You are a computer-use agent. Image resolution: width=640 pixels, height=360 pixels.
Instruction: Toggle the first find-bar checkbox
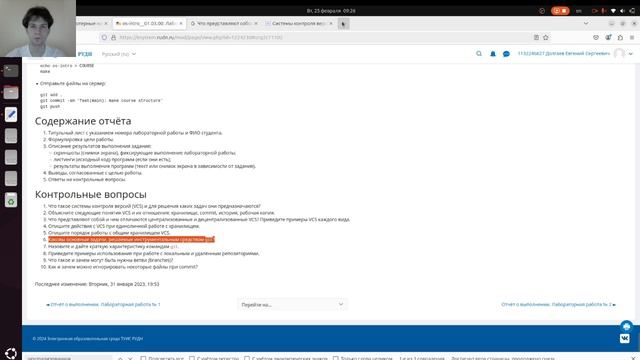pos(143,358)
